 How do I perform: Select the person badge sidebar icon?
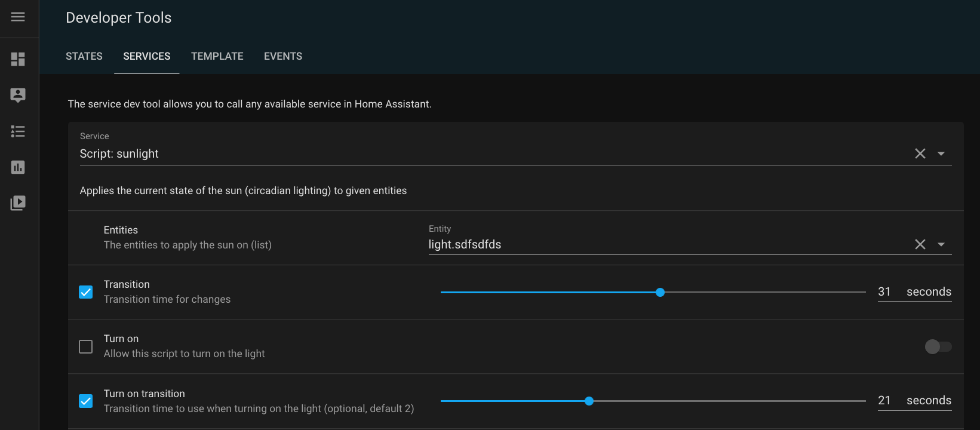point(19,94)
